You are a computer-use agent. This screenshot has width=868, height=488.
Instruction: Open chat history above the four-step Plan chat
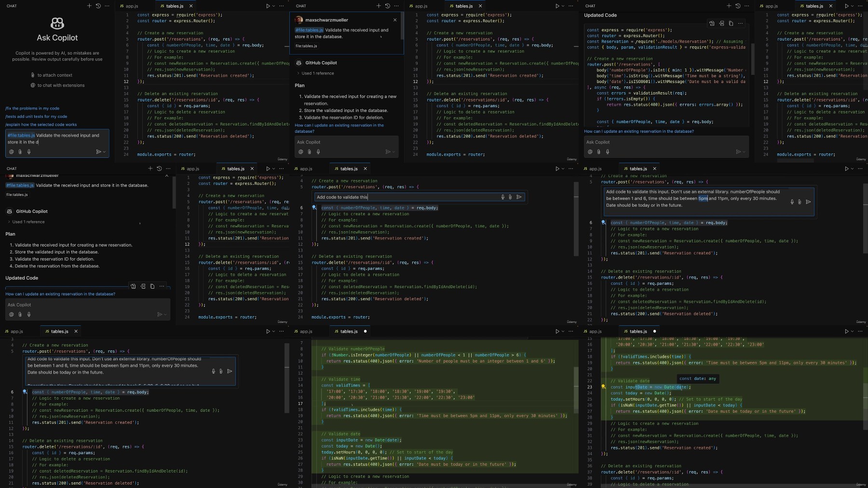pos(159,168)
